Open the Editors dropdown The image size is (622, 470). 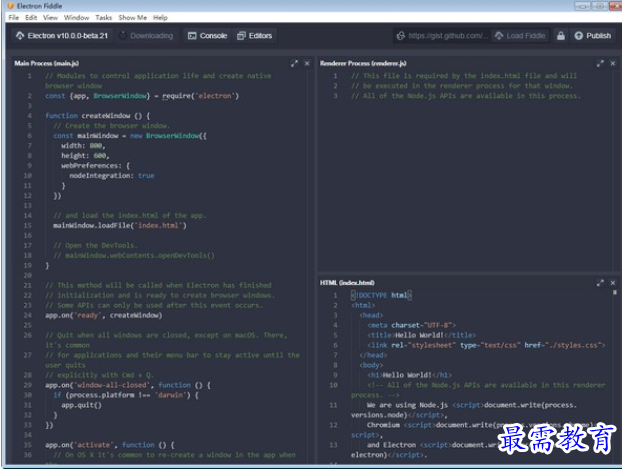click(x=255, y=36)
